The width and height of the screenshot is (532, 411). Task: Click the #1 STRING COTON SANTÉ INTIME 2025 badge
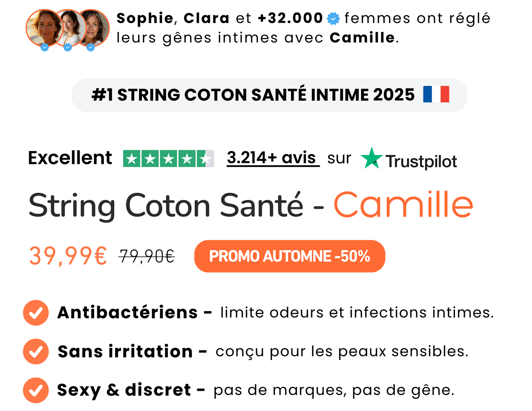[253, 95]
